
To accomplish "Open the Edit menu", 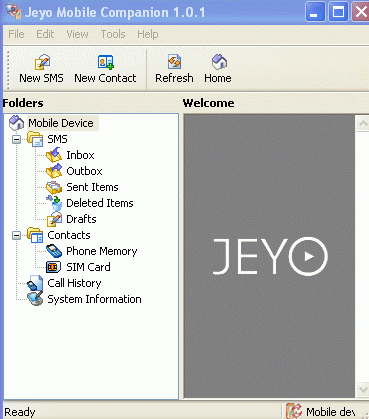I will click(45, 34).
